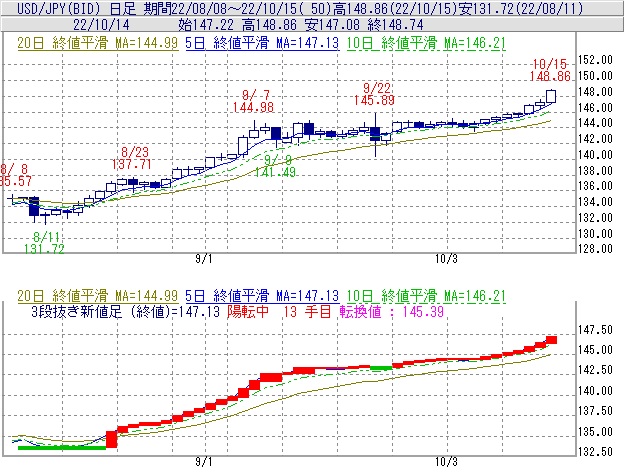This screenshot has height=475, width=624.
Task: Click the 9/8 141.49 low label
Action: click(275, 166)
